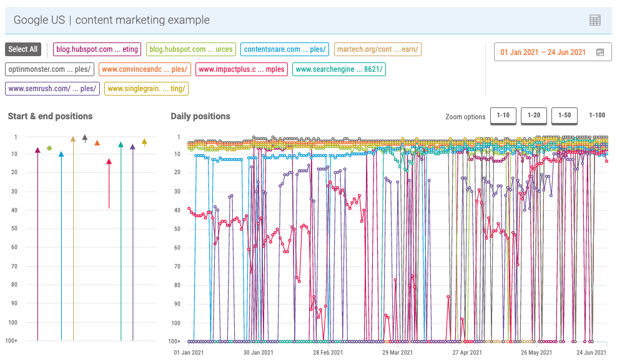Click the 1-20 zoom button
This screenshot has width=617, height=364.
pyautogui.click(x=533, y=116)
